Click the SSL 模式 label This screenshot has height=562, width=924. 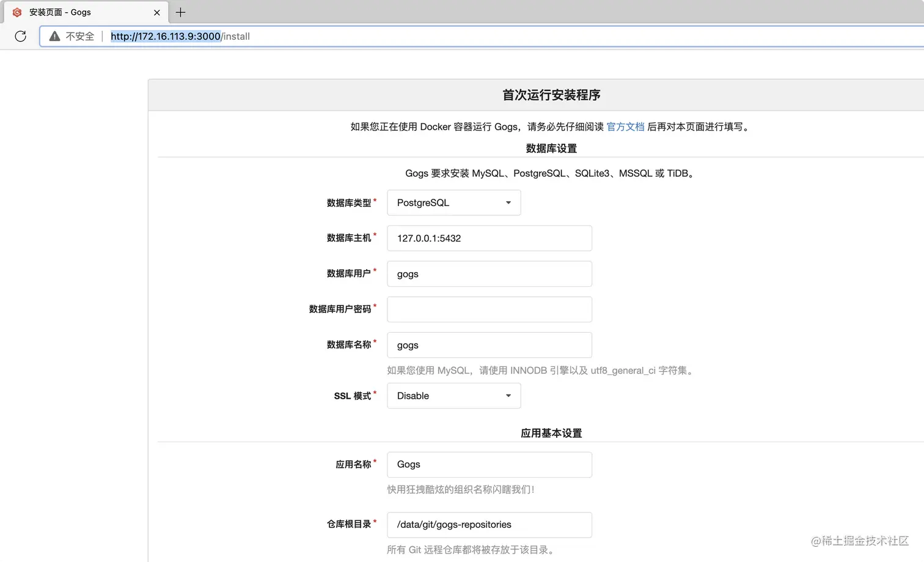[x=353, y=396]
